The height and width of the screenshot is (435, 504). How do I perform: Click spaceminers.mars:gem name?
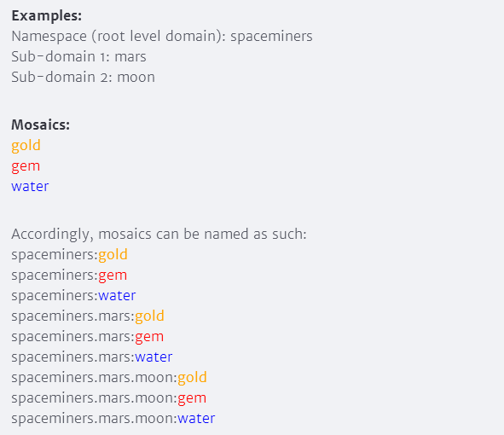[x=88, y=337]
